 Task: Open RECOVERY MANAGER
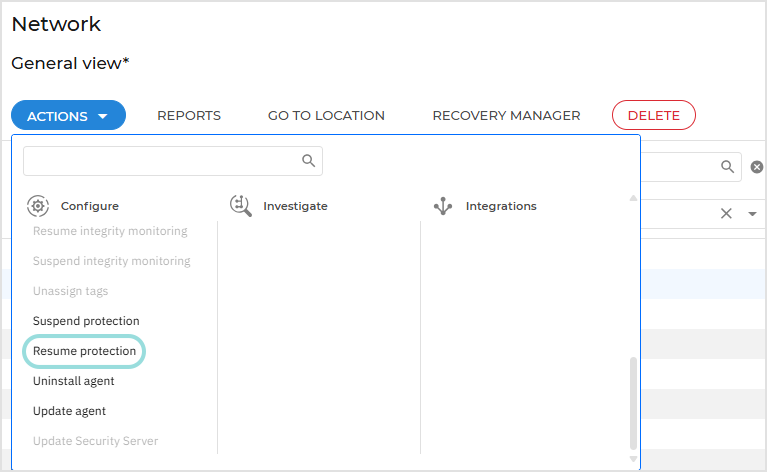(x=506, y=116)
